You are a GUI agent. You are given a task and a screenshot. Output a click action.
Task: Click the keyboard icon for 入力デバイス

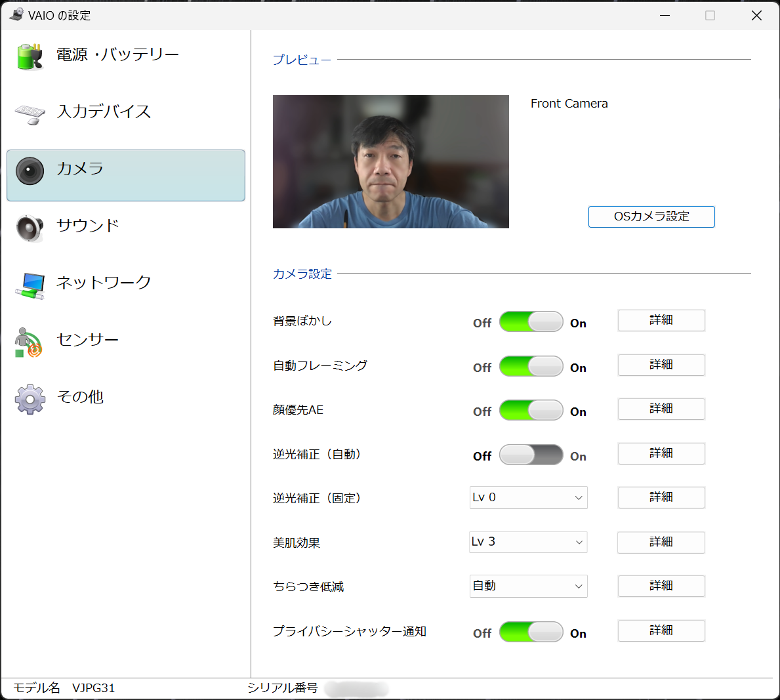[x=30, y=113]
